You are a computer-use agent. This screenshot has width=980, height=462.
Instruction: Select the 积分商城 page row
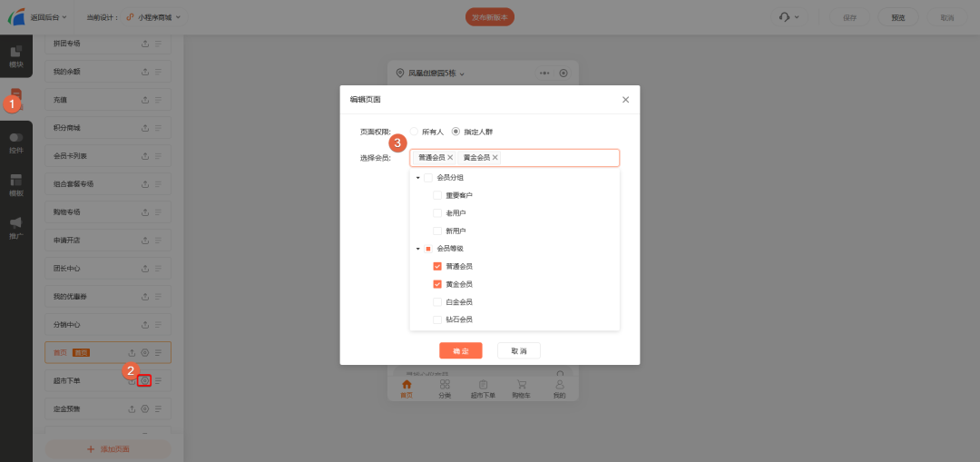(107, 128)
